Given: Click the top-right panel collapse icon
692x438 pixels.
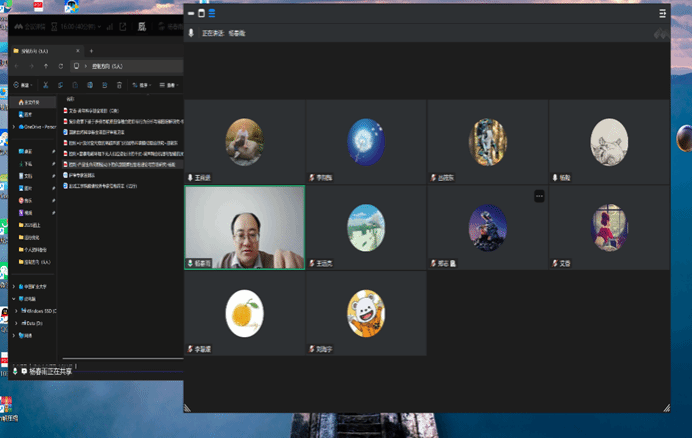Looking at the screenshot, I should click(662, 14).
